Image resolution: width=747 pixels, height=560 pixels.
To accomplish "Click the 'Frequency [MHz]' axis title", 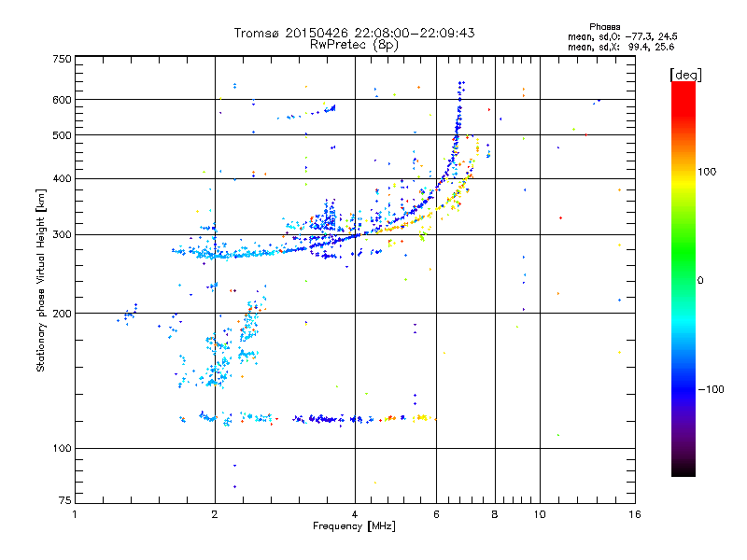I will (354, 526).
